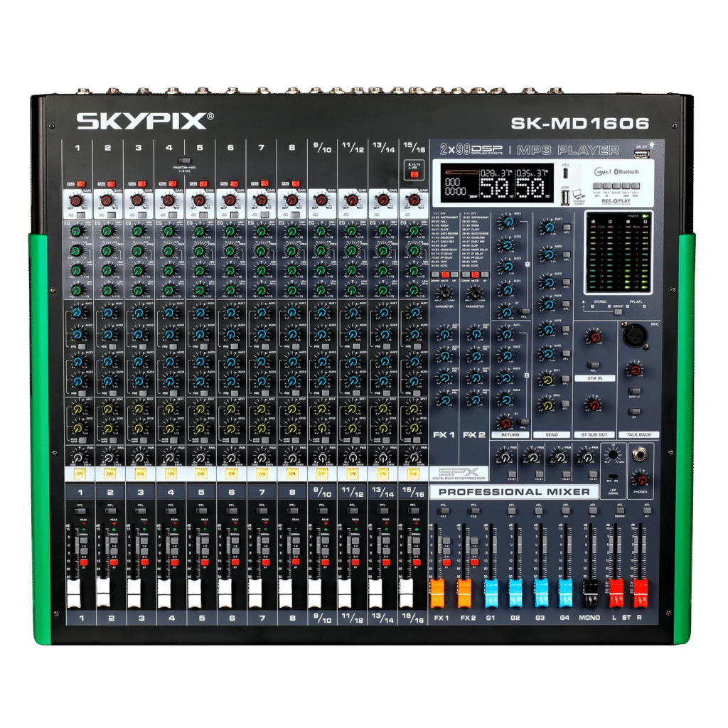This screenshot has width=728, height=728.
Task: Click the LED level meter panel
Action: (x=618, y=252)
